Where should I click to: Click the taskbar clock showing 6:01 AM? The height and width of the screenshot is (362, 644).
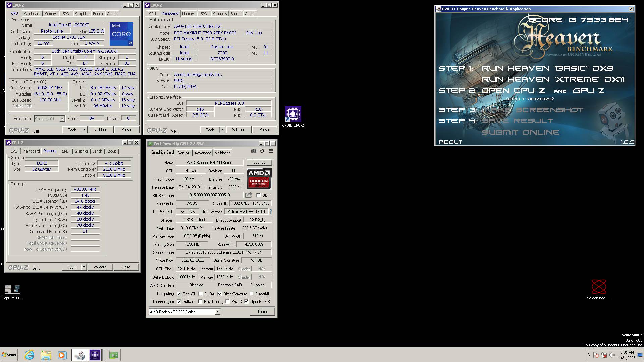click(627, 355)
